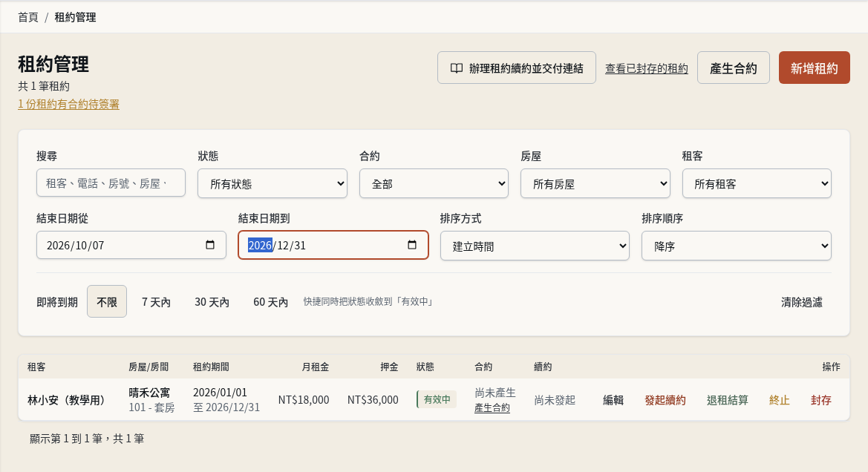Viewport: 868px width, 472px height.
Task: Open calendar picker for 結束日期從 field
Action: click(210, 245)
